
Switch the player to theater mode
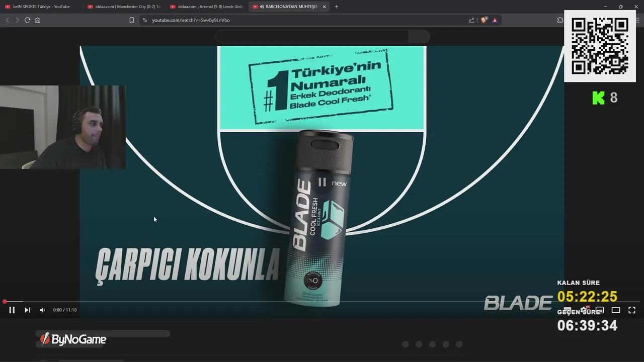click(x=616, y=310)
